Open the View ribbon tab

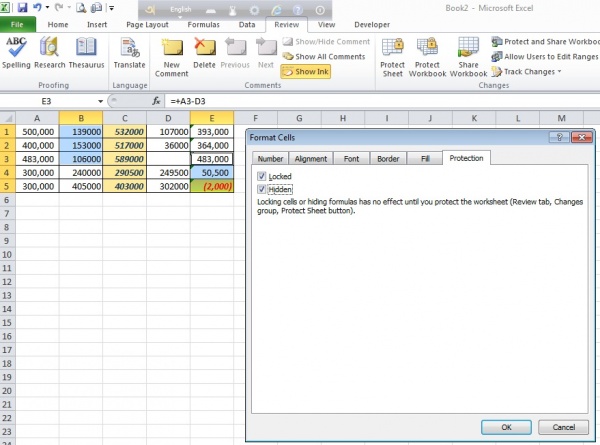tap(326, 24)
